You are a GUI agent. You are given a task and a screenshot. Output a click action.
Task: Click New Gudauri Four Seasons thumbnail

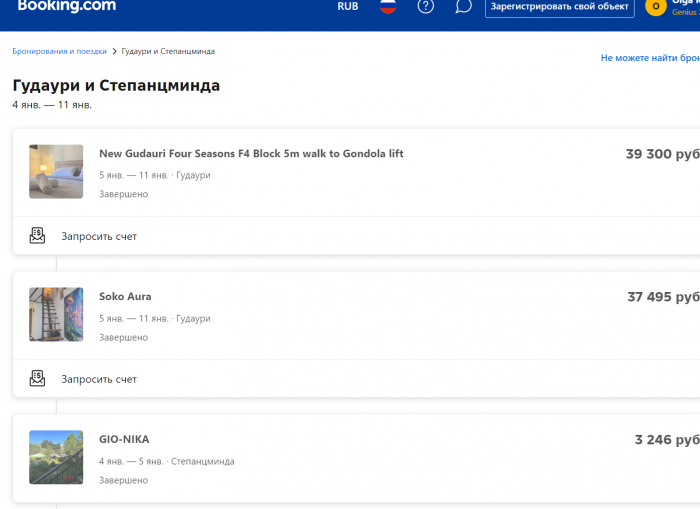pos(56,171)
